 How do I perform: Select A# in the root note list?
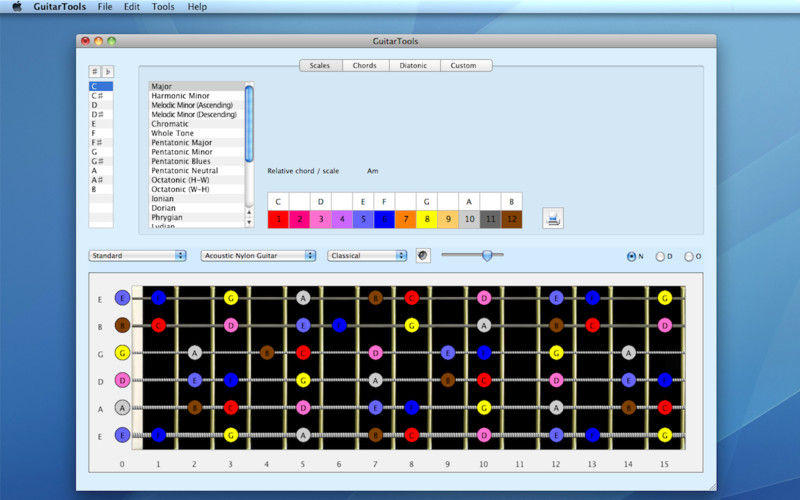(101, 180)
